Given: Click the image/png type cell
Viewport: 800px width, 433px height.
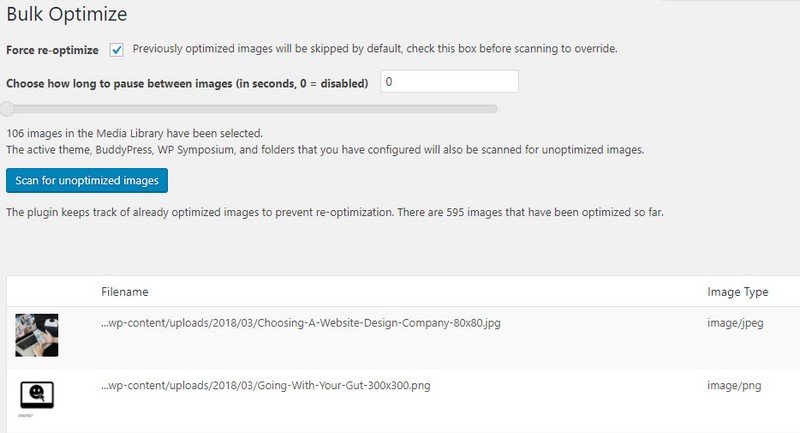Looking at the screenshot, I should tap(734, 386).
